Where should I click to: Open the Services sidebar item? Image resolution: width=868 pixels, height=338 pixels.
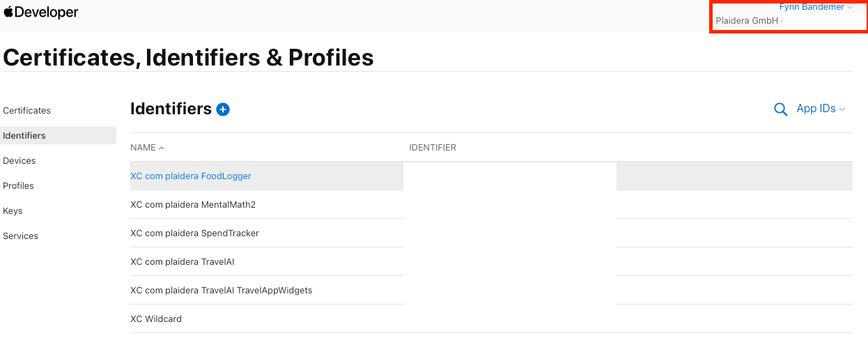pos(21,236)
